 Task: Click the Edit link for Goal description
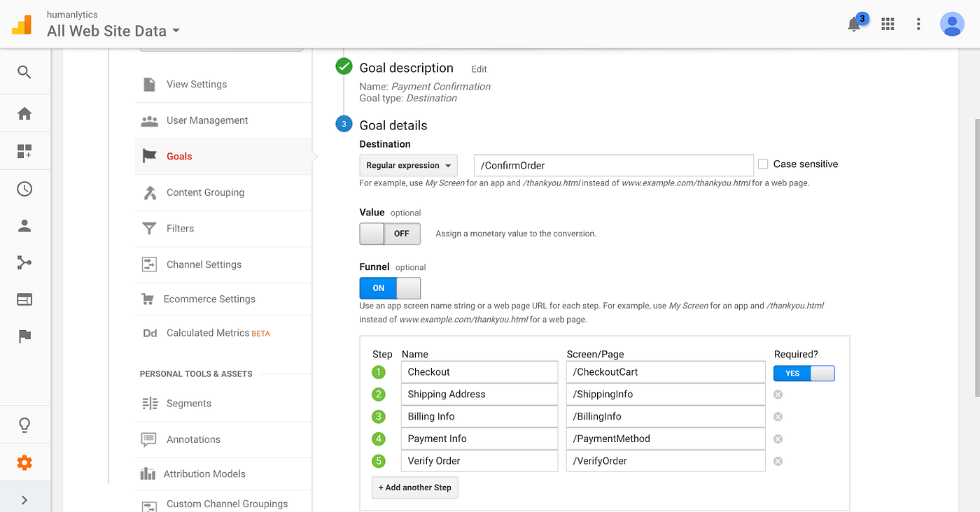coord(479,69)
